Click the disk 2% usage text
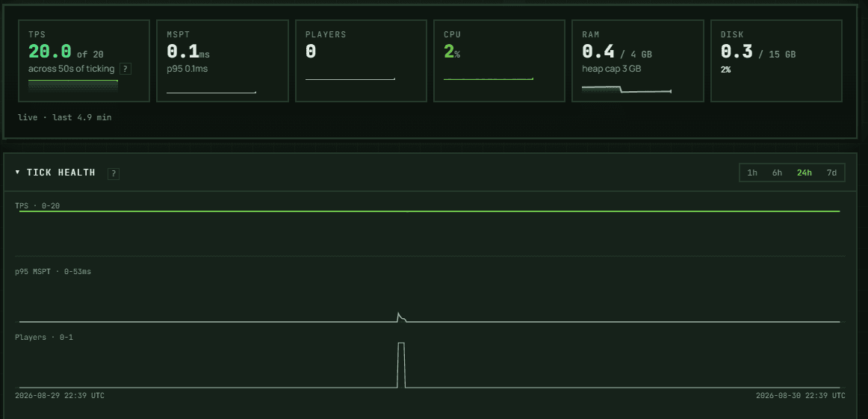 (725, 69)
